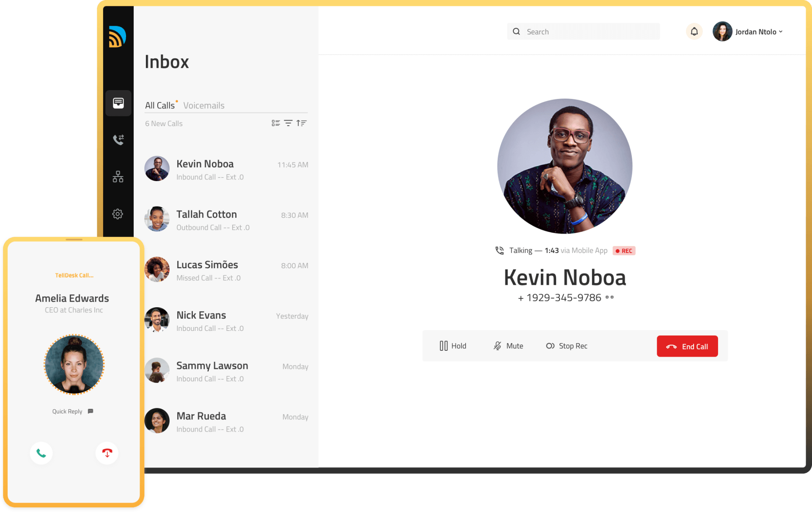Switch to the Voicemails tab
Viewport: 812px width, 512px height.
(204, 105)
